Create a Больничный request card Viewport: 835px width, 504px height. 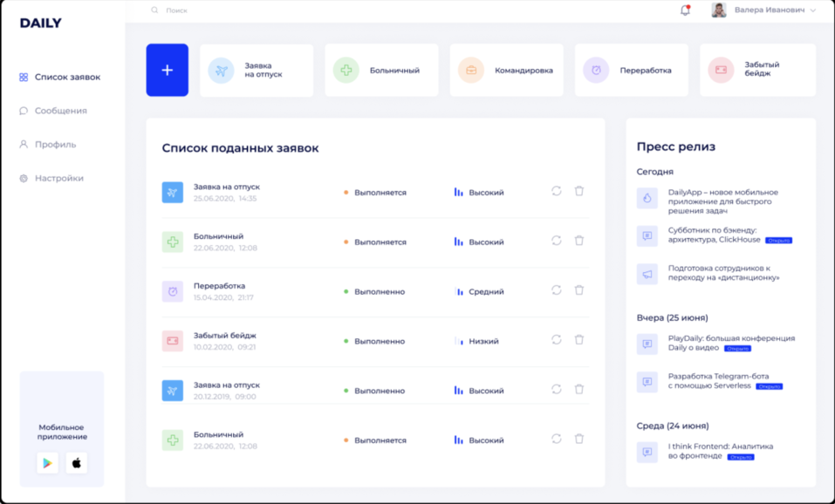click(381, 71)
